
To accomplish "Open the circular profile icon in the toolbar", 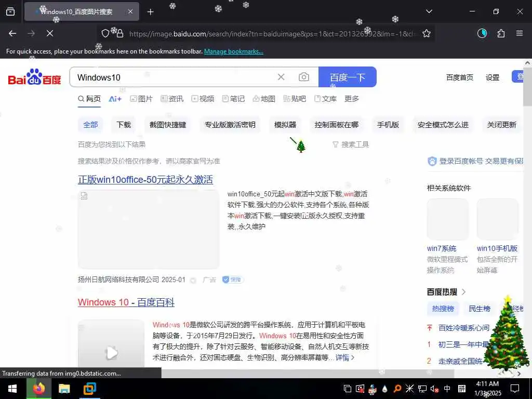I will [x=482, y=33].
